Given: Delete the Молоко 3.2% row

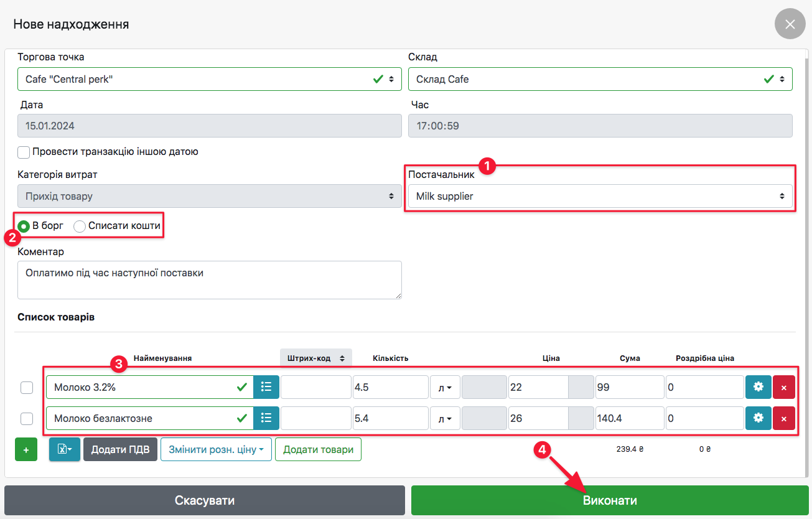Looking at the screenshot, I should click(783, 387).
